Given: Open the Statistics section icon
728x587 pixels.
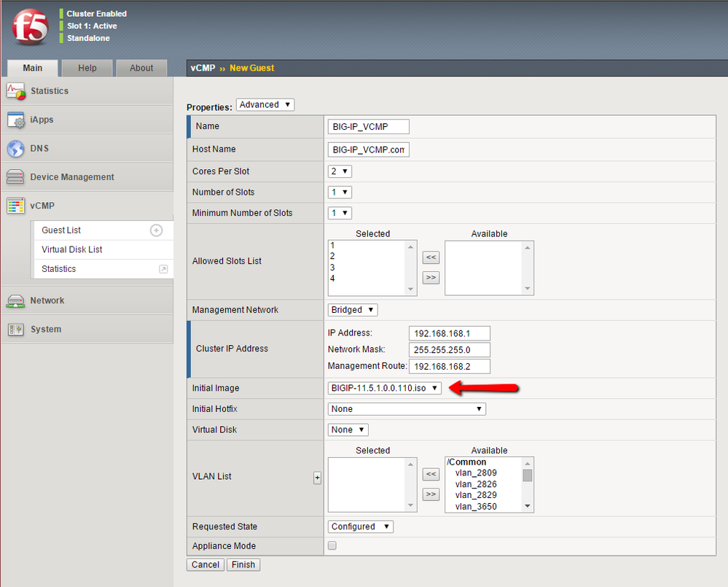Looking at the screenshot, I should tap(16, 91).
